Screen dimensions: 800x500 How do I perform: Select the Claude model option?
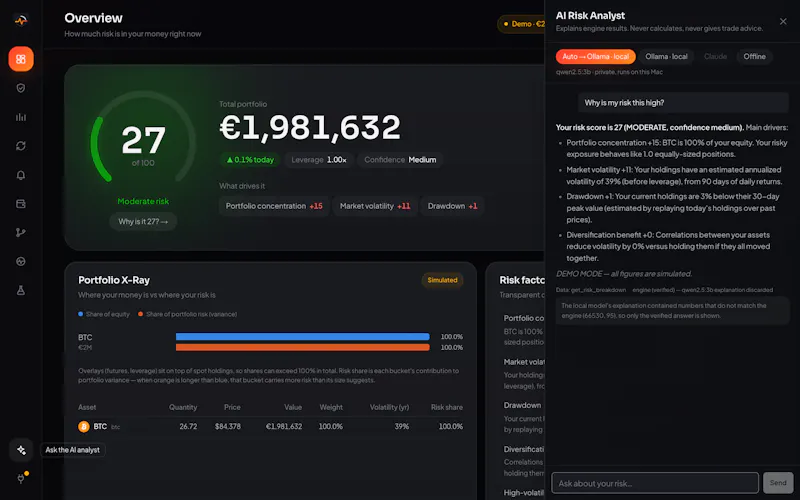click(715, 57)
